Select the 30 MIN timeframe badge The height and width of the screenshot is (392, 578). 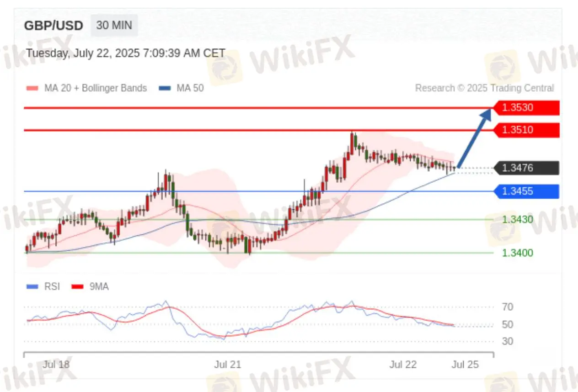114,25
